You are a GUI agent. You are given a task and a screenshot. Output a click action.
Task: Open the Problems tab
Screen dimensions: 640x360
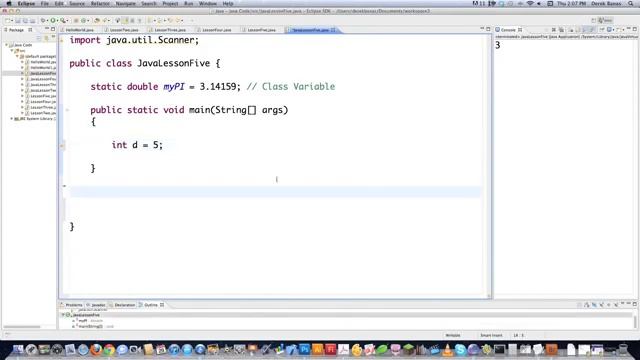pos(71,305)
